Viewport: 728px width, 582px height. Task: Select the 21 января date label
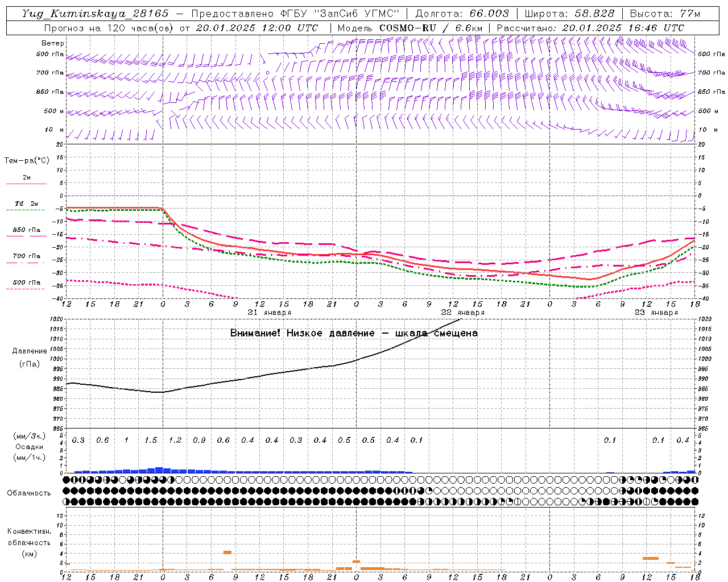pos(269,313)
